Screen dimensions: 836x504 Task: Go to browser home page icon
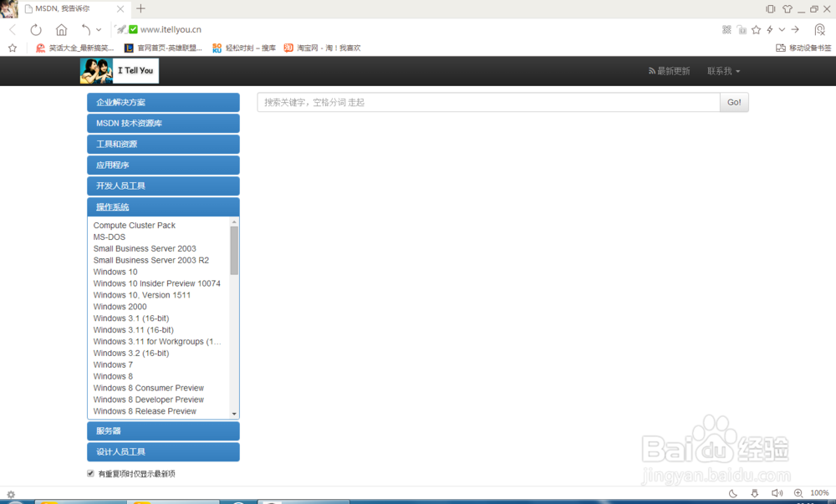pyautogui.click(x=62, y=30)
